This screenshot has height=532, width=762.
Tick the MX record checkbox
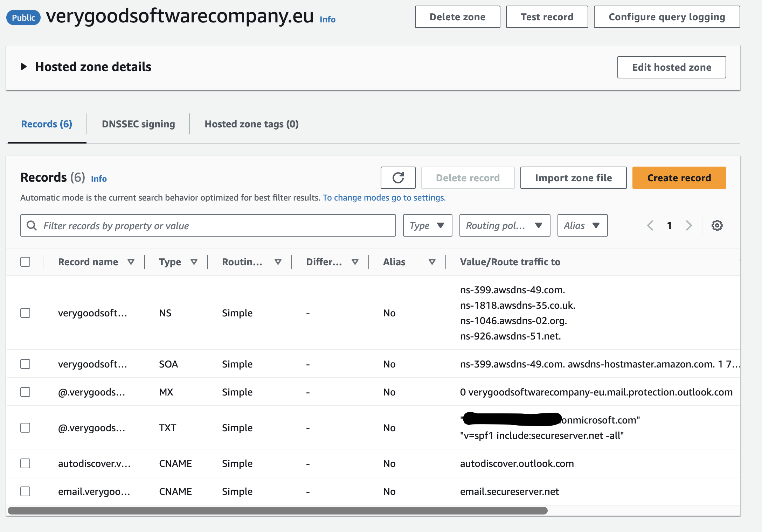pos(25,392)
